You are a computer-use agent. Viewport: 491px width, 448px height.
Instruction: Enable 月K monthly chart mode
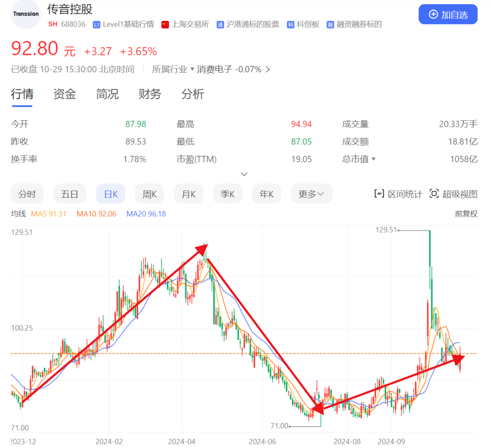coord(188,194)
